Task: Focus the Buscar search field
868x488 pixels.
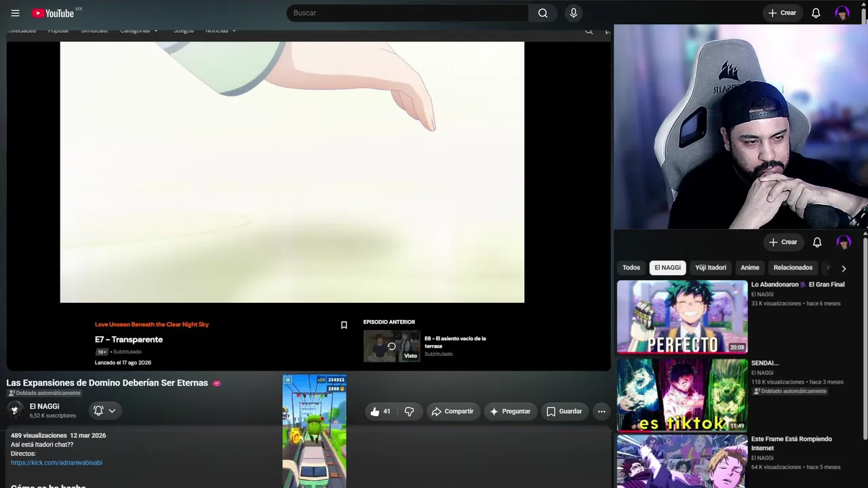Action: [x=408, y=13]
